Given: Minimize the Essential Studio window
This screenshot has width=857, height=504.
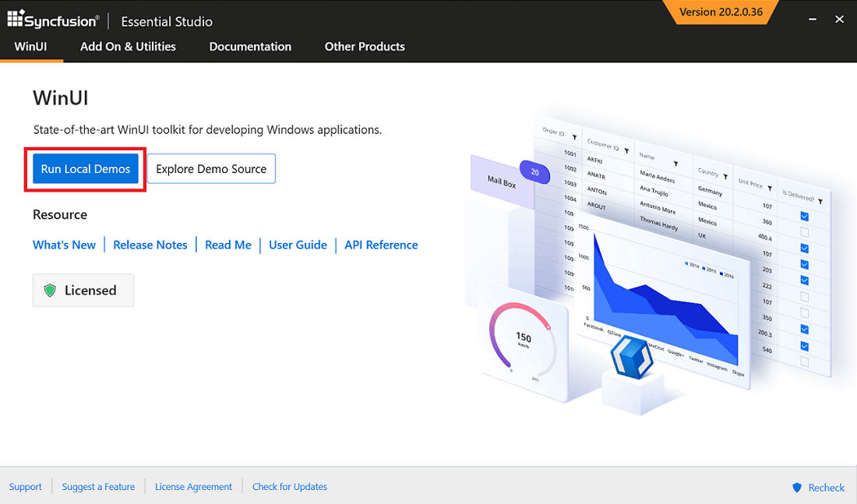Looking at the screenshot, I should point(813,19).
